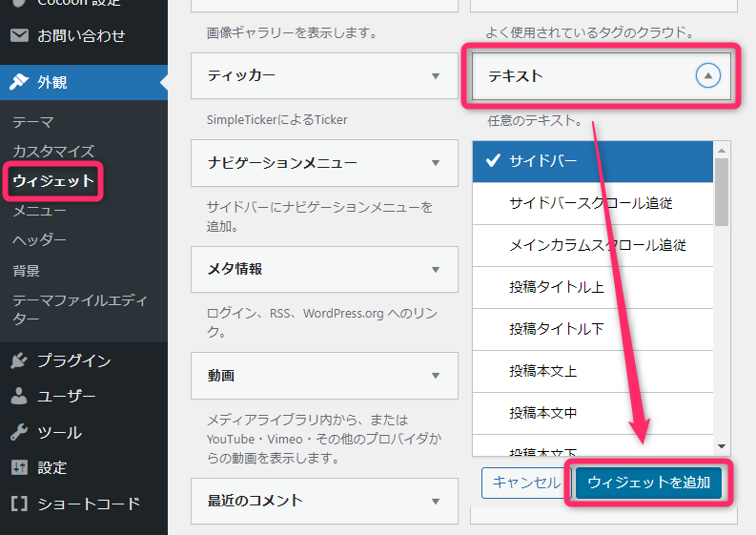The width and height of the screenshot is (756, 535).
Task: Collapse the テキスト widget with circled arrow
Action: 707,75
